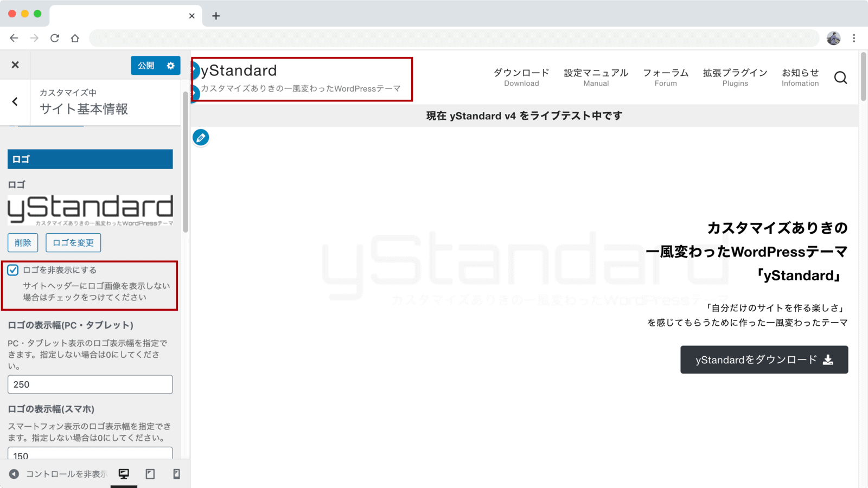Screen dimensions: 868x488
Task: Open publish settings gear icon
Action: (x=171, y=65)
